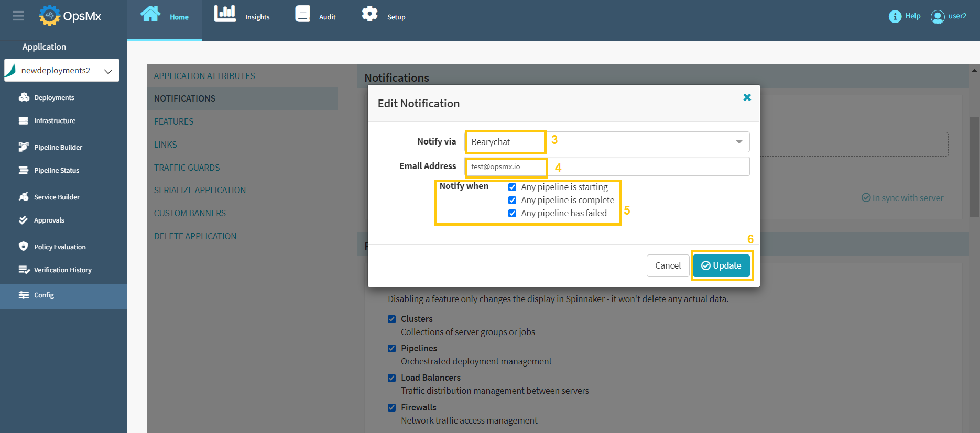The height and width of the screenshot is (433, 980).
Task: Open Pipeline Builder in the sidebar
Action: pyautogui.click(x=58, y=147)
